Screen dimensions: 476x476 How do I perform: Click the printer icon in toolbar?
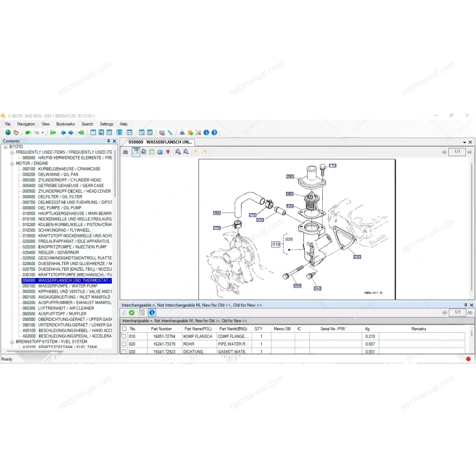(x=182, y=132)
